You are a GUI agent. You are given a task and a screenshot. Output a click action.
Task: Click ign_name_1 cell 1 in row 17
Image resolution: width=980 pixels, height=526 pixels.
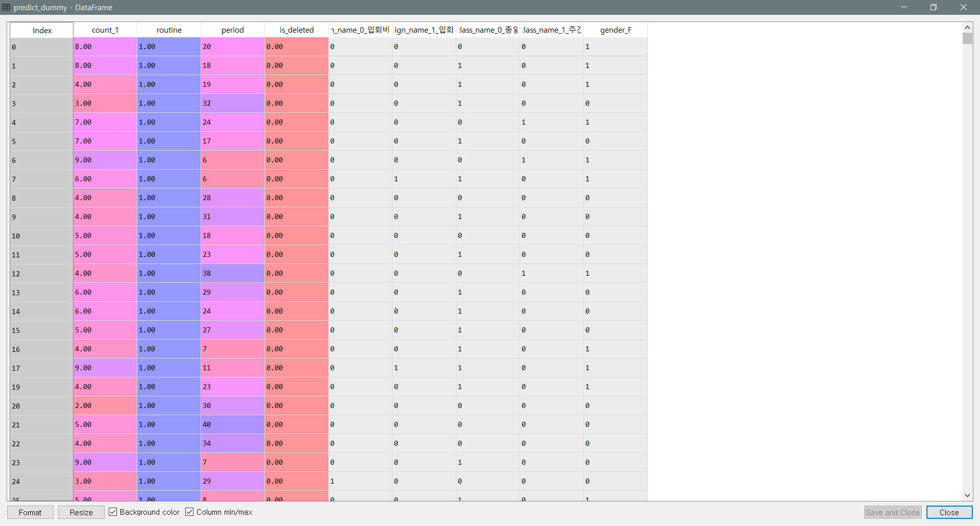click(424, 368)
